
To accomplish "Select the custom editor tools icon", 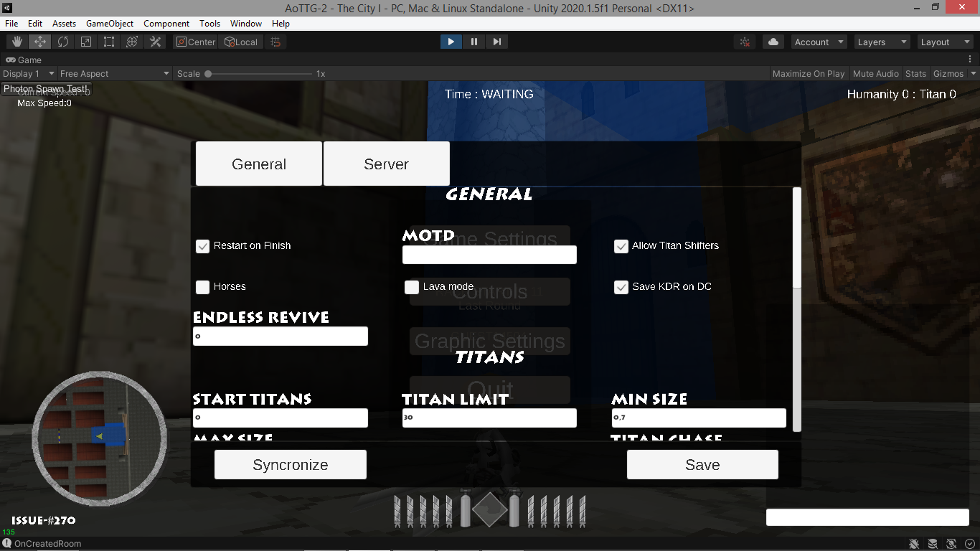I will tap(155, 42).
